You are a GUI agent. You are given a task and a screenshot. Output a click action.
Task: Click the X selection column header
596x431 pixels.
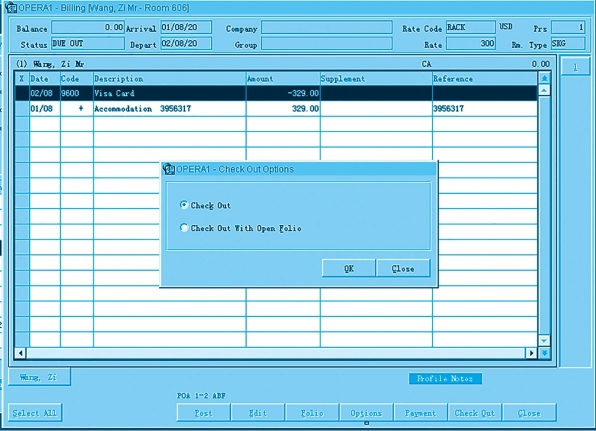[x=22, y=79]
